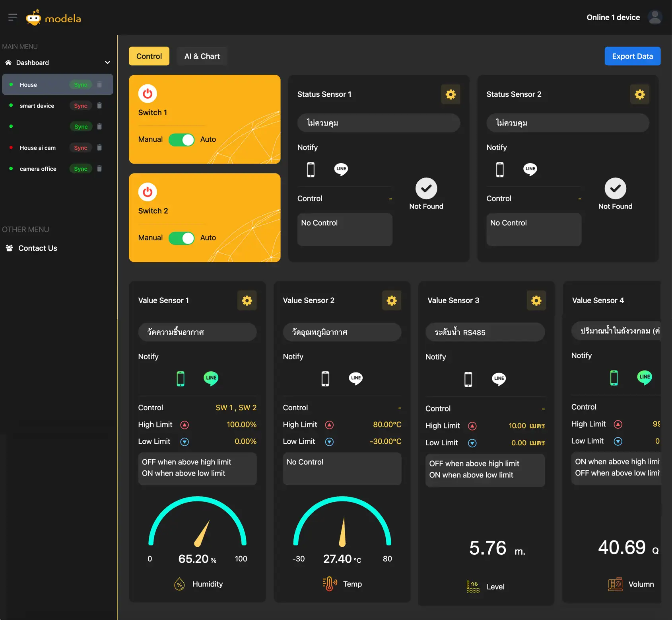672x620 pixels.
Task: Click the RS485 sensor name field
Action: (485, 332)
